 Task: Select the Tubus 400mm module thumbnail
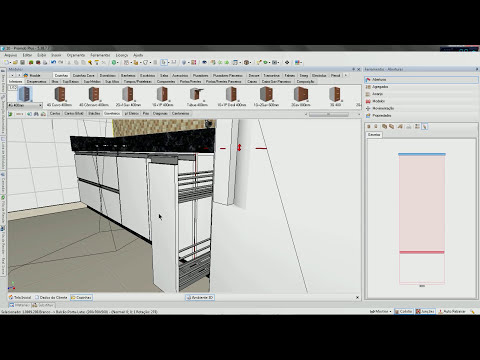point(197,97)
